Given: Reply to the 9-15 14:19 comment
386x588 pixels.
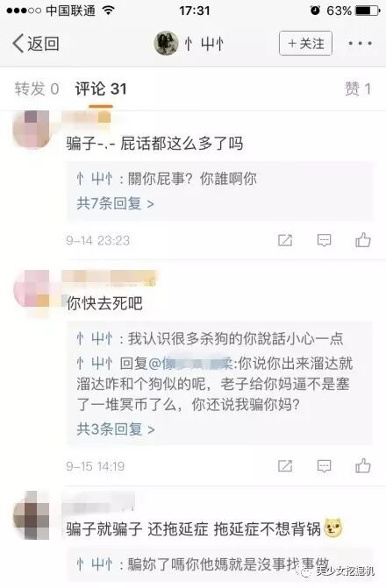Looking at the screenshot, I should coord(324,466).
